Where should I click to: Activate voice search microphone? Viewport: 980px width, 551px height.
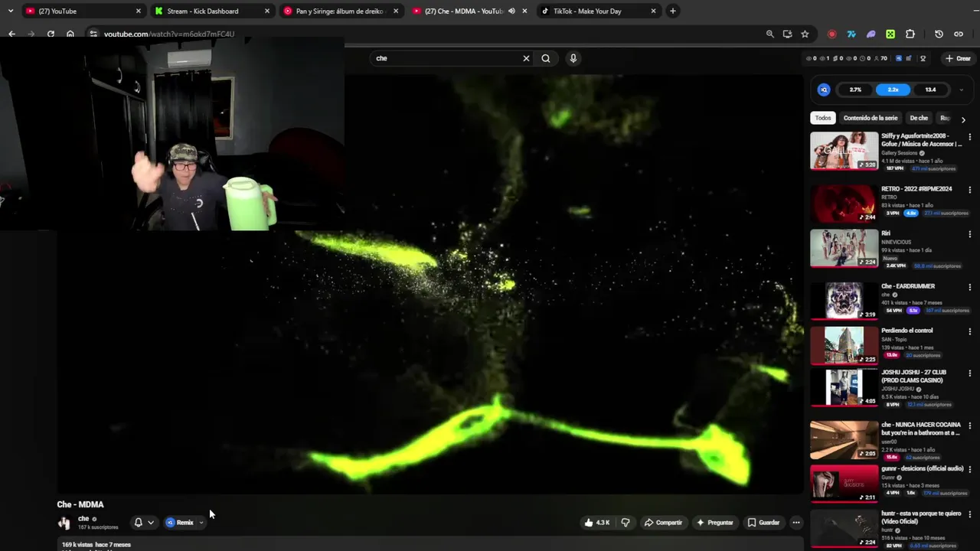(573, 58)
